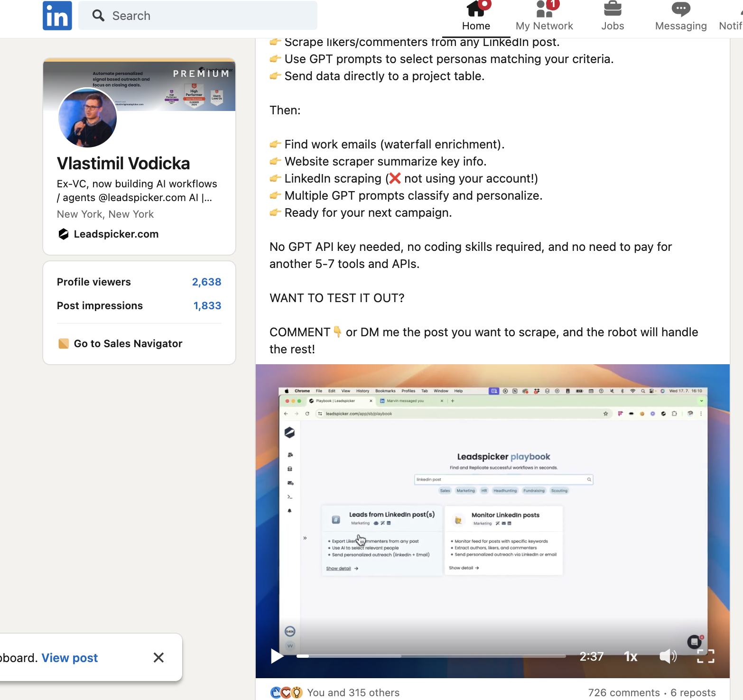Click the View post link in toast
The height and width of the screenshot is (700, 743).
point(70,658)
